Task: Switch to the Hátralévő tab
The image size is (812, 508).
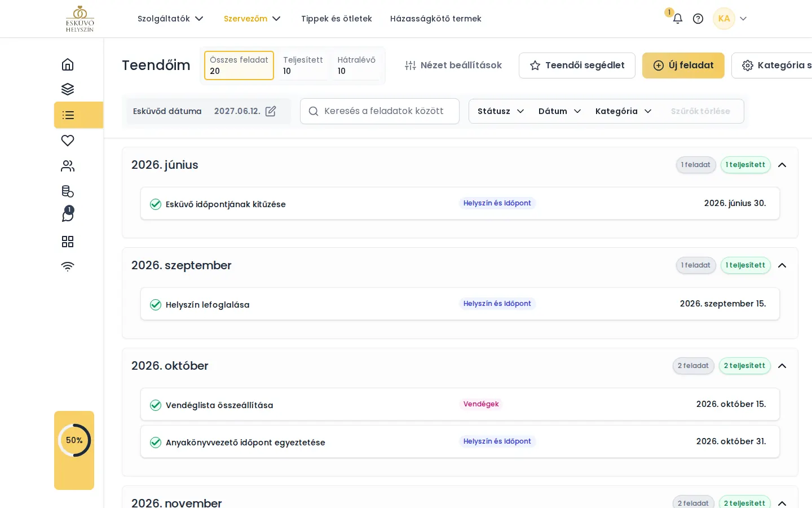Action: [x=356, y=65]
